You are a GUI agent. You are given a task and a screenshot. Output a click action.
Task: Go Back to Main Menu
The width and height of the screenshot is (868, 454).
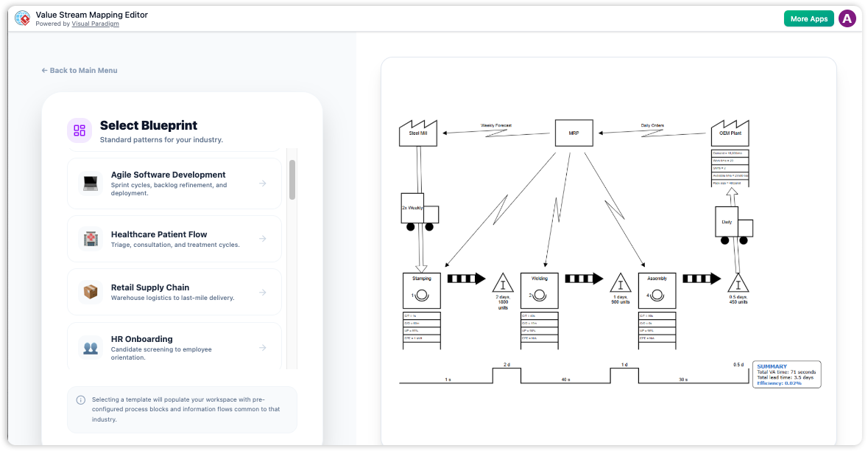[x=79, y=70]
